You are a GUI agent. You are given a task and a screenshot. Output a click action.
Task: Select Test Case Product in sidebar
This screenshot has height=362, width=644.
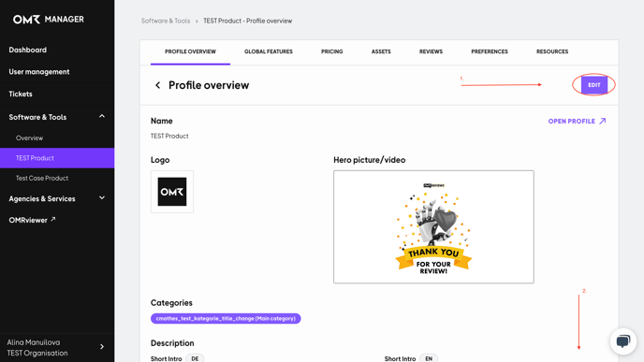[42, 178]
